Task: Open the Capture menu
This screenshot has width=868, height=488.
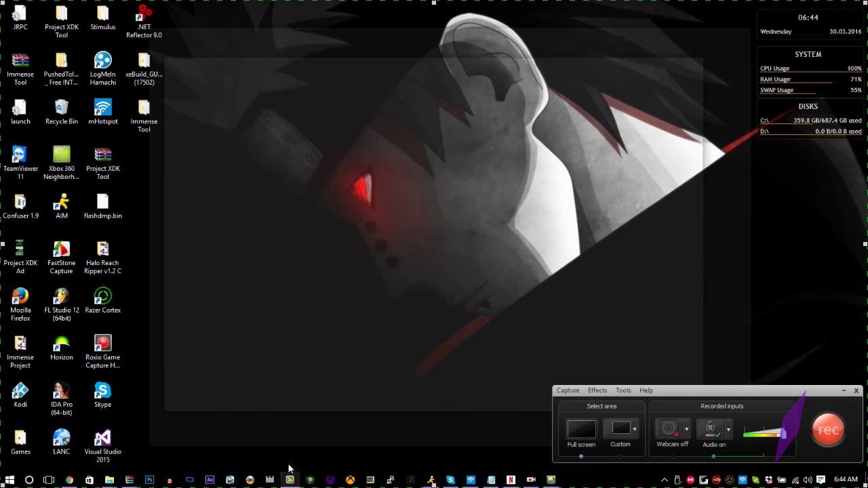Action: click(568, 390)
